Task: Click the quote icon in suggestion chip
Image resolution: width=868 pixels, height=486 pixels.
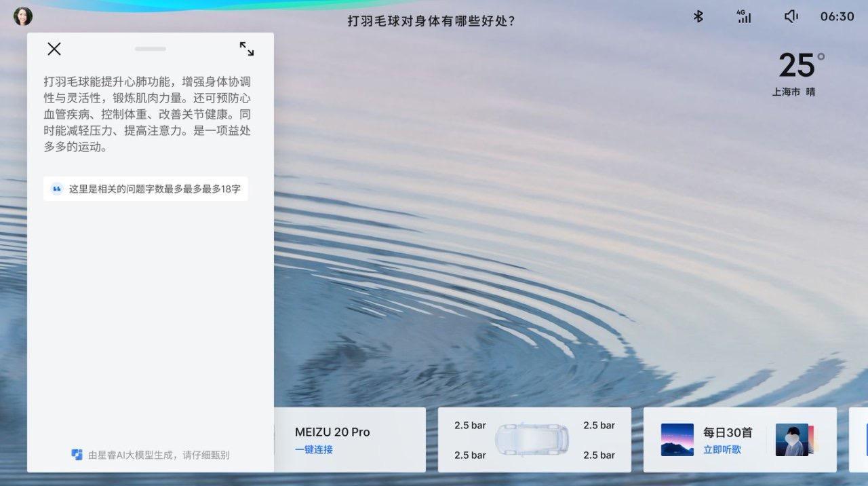Action: [57, 189]
